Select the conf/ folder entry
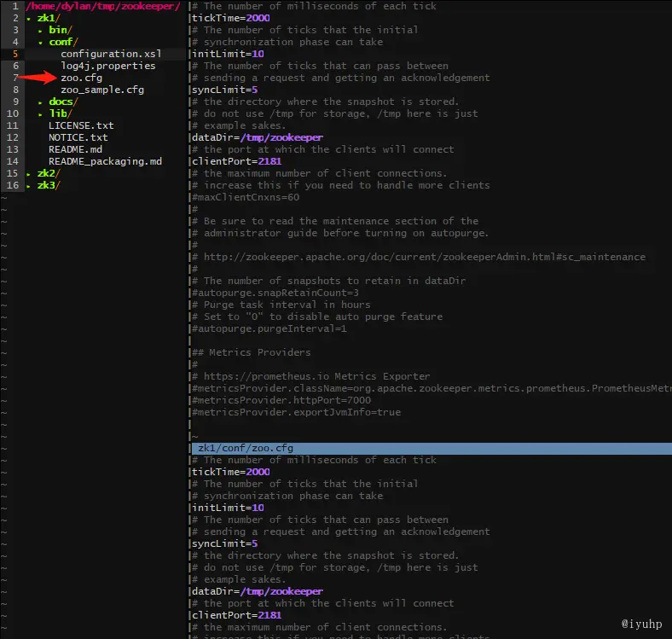Viewport: 672px width, 639px height. pyautogui.click(x=63, y=42)
